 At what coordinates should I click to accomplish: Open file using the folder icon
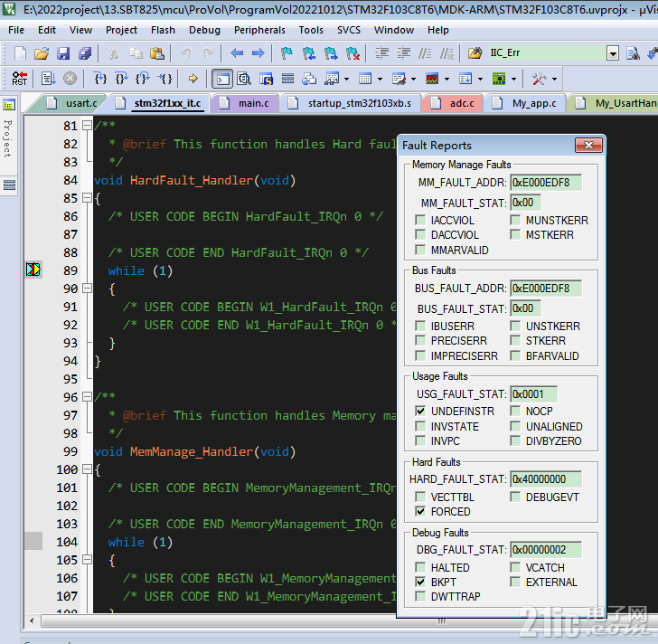point(42,53)
